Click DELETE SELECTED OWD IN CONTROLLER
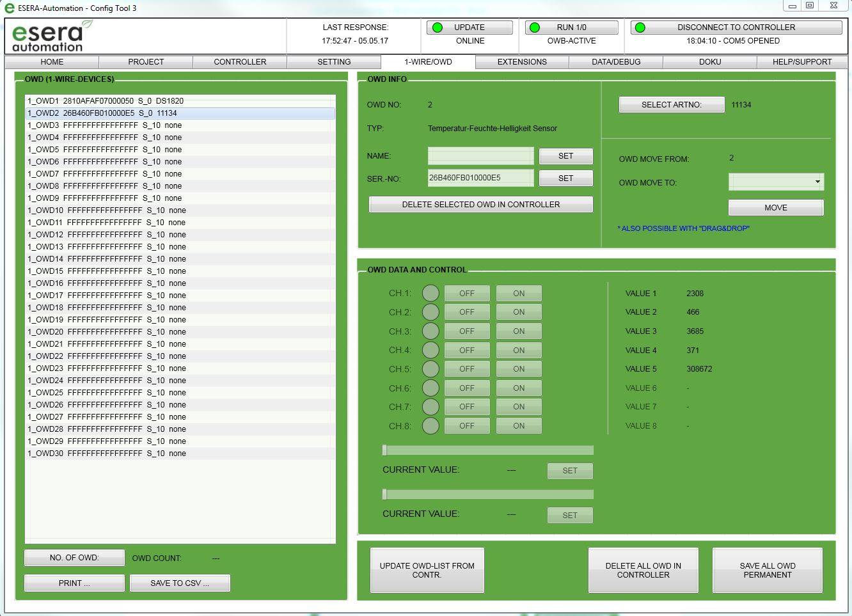Image resolution: width=852 pixels, height=616 pixels. pyautogui.click(x=480, y=204)
